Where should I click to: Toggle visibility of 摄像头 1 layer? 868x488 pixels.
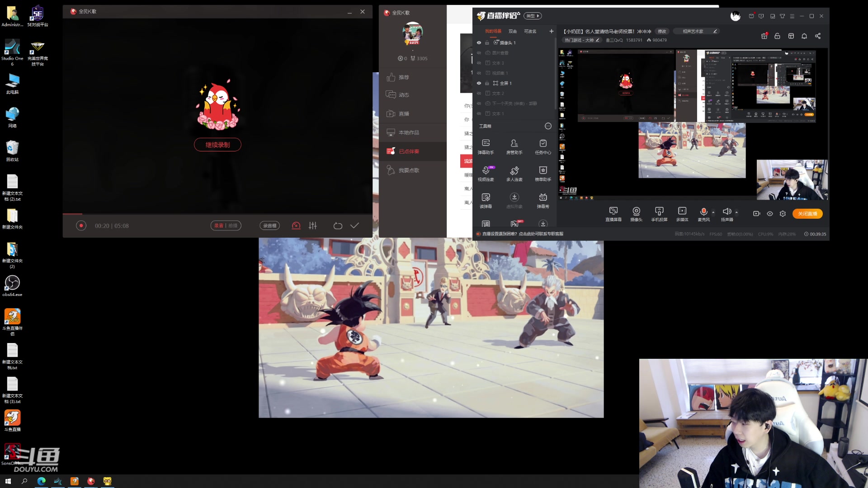coord(479,43)
